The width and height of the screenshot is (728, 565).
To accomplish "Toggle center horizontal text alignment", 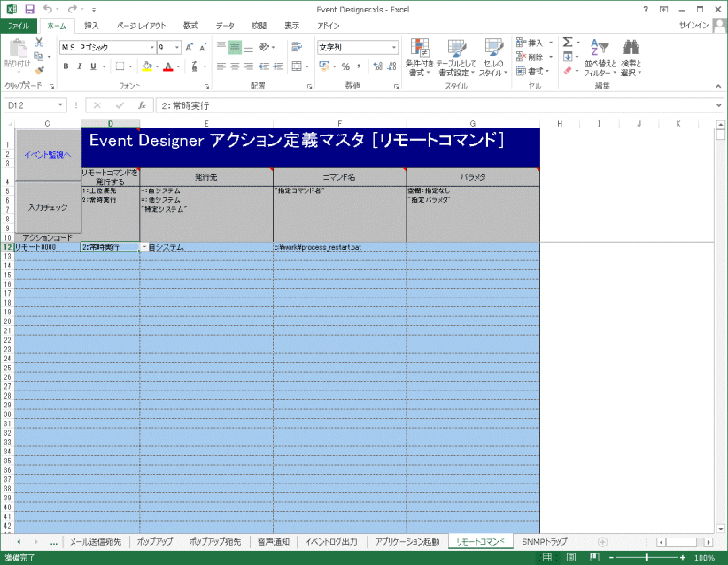I will 235,66.
